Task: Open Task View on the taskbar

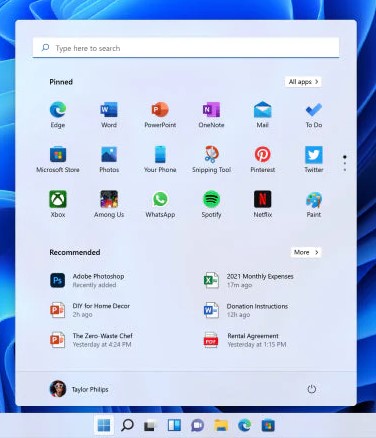Action: tap(150, 426)
